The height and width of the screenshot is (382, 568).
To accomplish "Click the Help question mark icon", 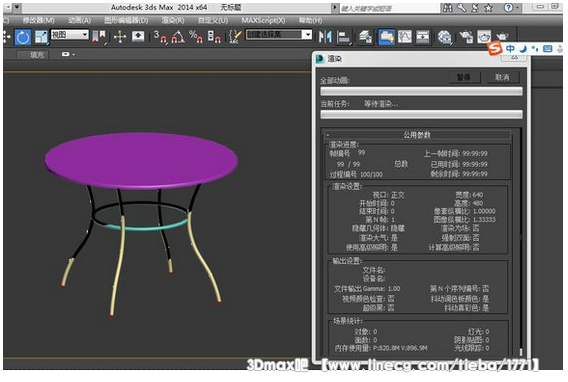I will click(508, 8).
